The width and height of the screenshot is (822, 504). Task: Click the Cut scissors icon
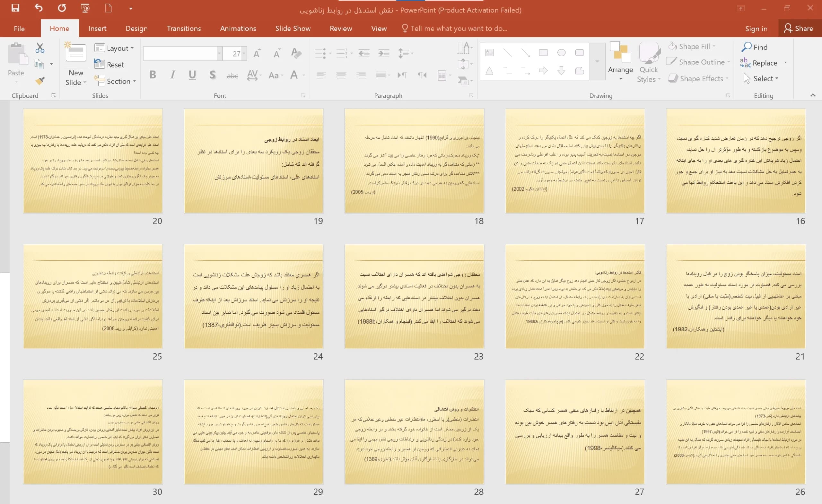[40, 48]
